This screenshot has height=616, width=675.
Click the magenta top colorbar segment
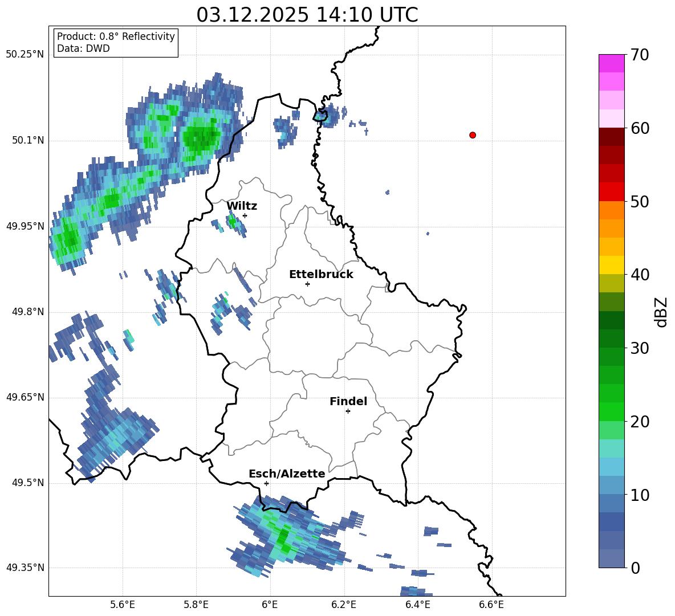(612, 63)
